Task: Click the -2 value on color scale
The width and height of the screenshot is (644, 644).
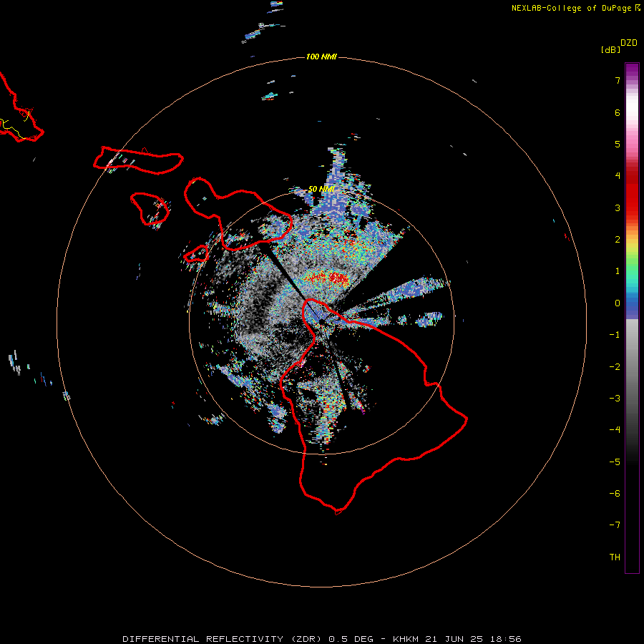Action: (x=615, y=367)
